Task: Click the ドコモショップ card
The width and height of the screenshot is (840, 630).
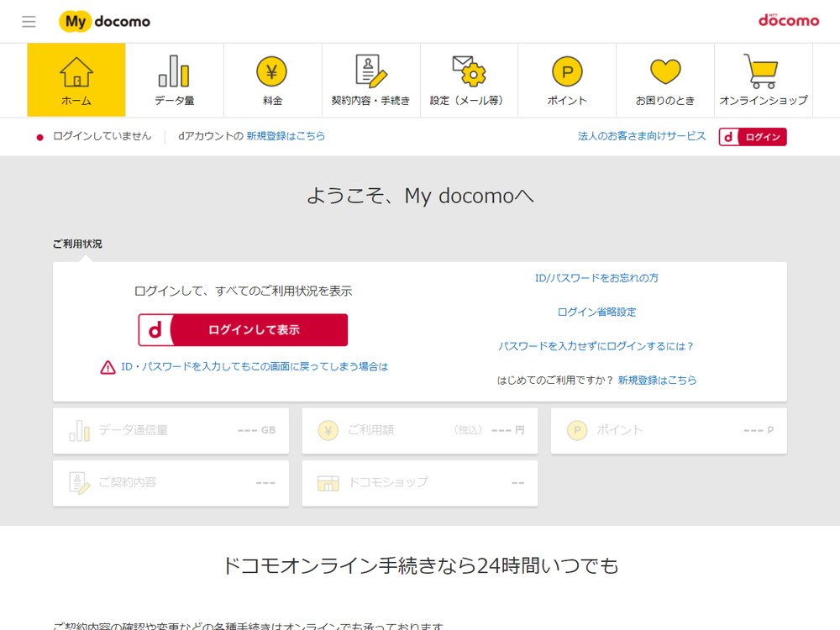Action: [419, 483]
